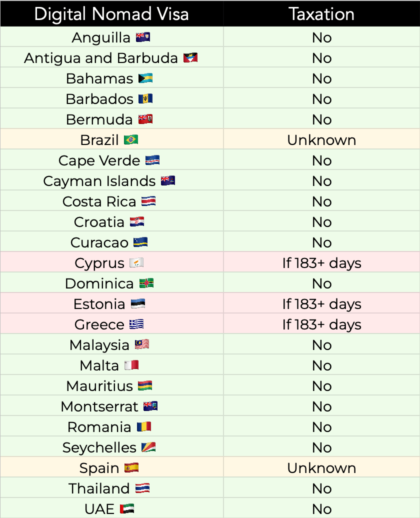Select Brazil's 'Unknown' taxation cell
Viewport: 420px width, 518px height.
pos(321,139)
